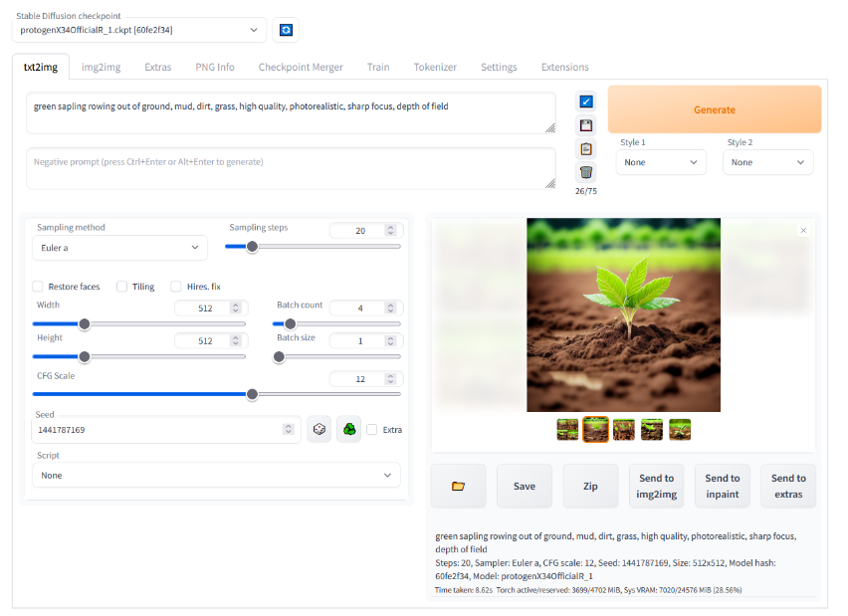Viewport: 848px width, 616px height.
Task: Go to the Extensions tab
Action: tap(565, 67)
